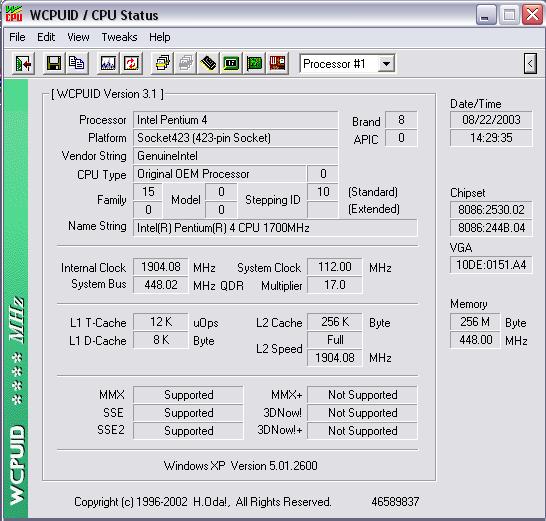Click the Memory size value 256 M
Image resolution: width=546 pixels, height=521 pixels.
475,322
